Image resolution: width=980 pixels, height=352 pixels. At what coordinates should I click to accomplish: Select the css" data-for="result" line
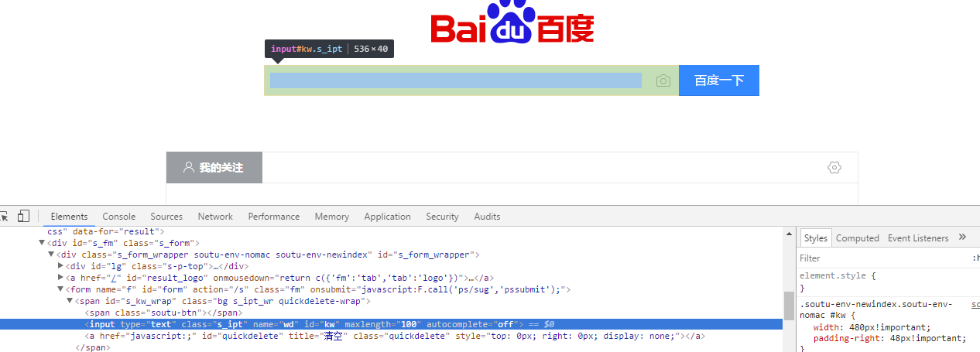[105, 231]
